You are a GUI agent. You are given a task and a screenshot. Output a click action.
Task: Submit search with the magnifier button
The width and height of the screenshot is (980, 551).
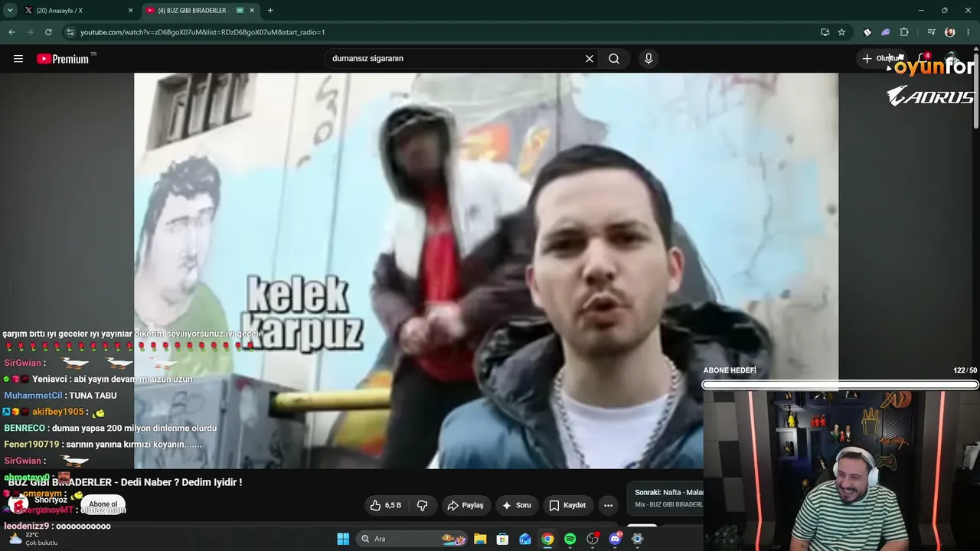coord(614,59)
